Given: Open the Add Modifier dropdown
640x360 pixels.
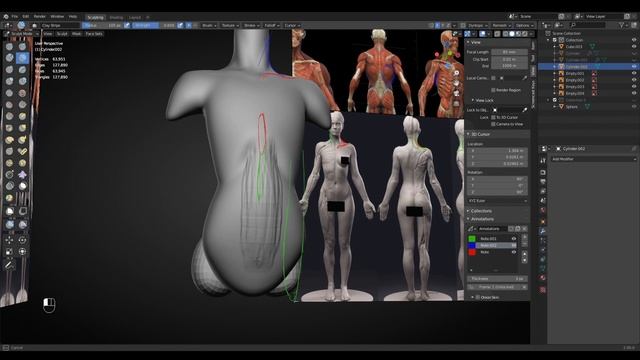Looking at the screenshot, I should [593, 159].
